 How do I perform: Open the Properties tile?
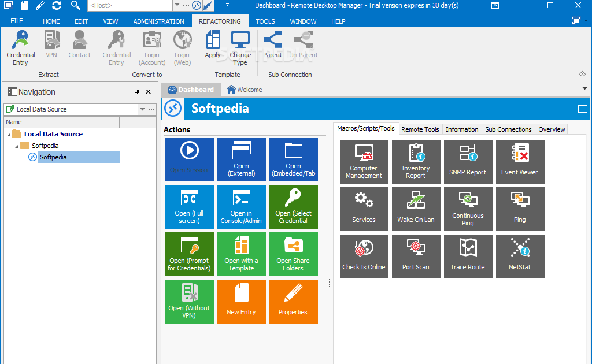click(293, 302)
